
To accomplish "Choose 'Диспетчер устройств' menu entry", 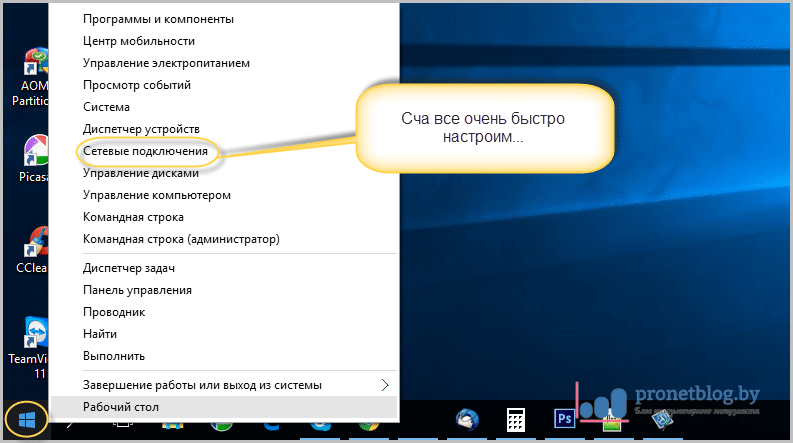I will 142,129.
